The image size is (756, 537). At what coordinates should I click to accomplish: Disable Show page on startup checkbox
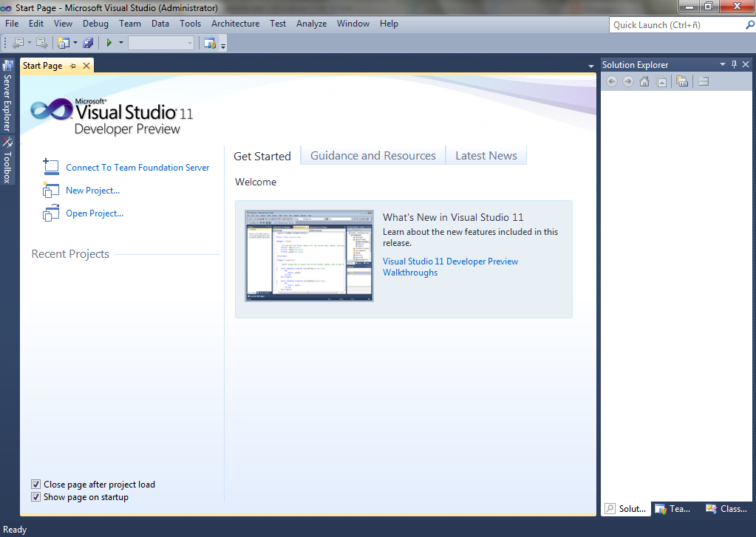36,497
